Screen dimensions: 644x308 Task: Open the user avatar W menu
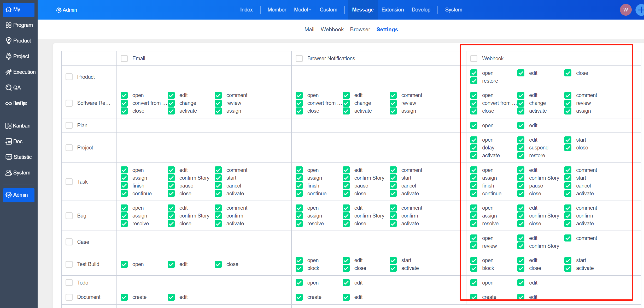[x=625, y=10]
